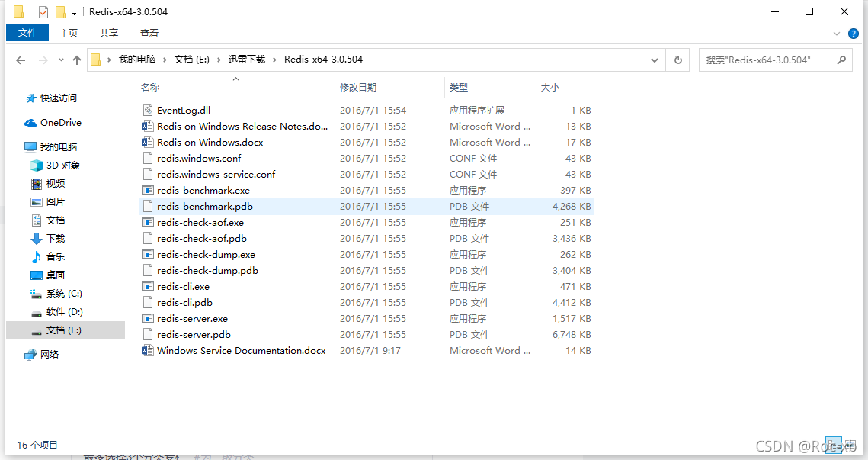This screenshot has height=460, width=868.
Task: Sort by the 大小 column header
Action: click(549, 87)
